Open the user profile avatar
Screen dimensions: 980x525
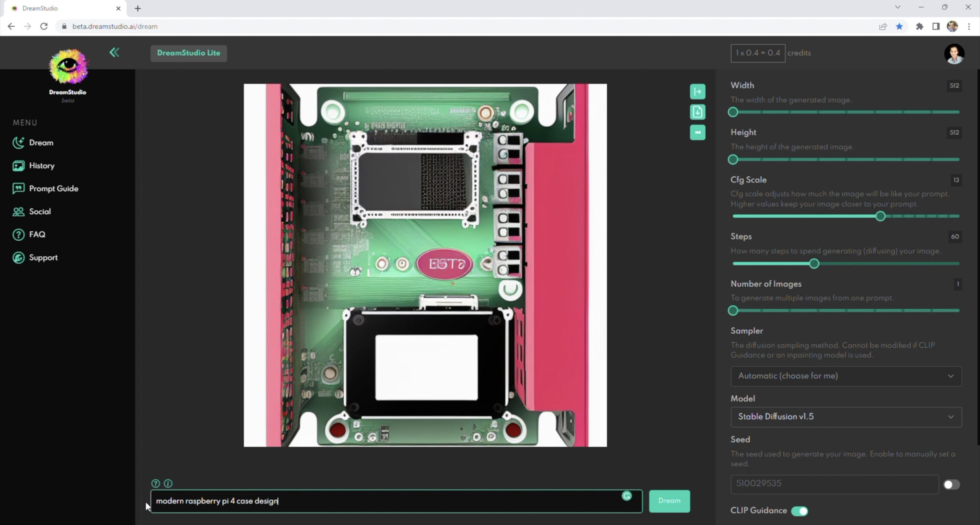click(x=954, y=54)
